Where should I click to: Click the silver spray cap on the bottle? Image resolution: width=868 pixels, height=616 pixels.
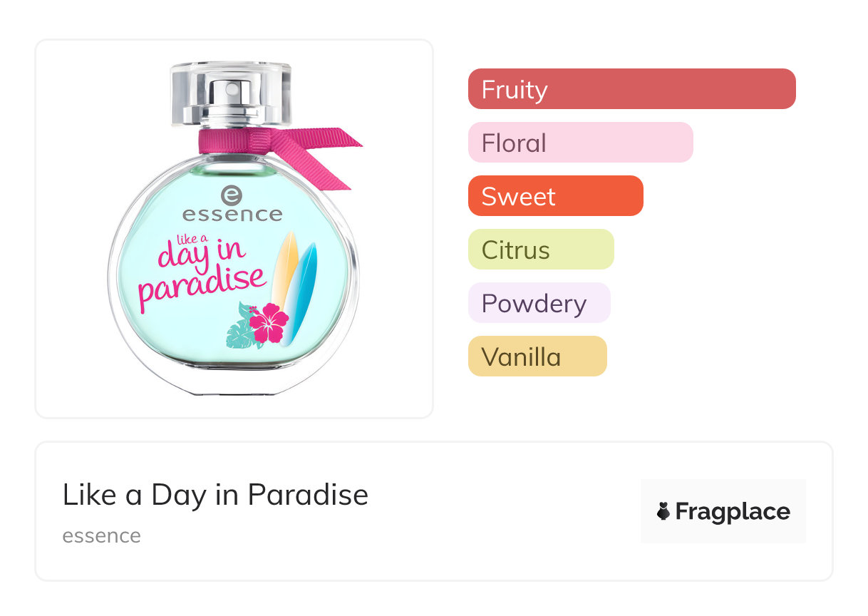tap(231, 94)
